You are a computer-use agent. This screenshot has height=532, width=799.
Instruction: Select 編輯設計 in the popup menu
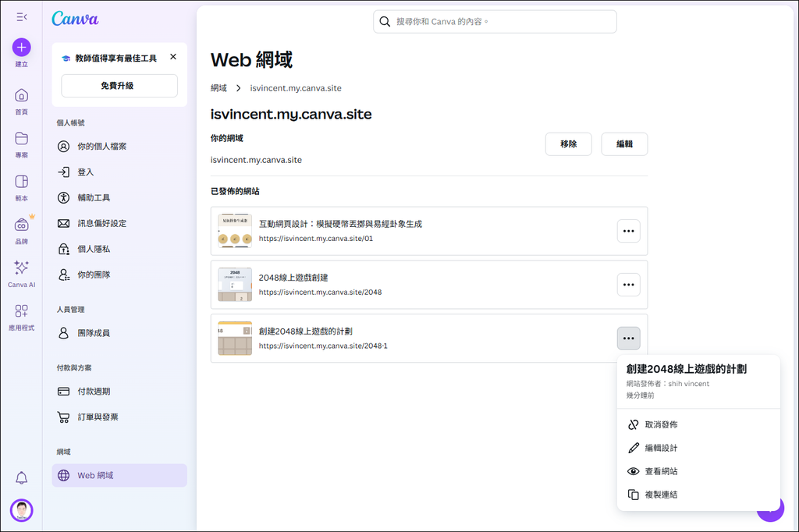pos(698,448)
